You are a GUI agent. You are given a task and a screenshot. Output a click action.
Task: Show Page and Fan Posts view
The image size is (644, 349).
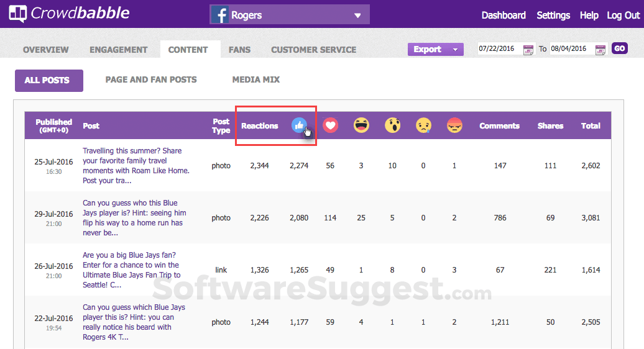coord(151,79)
